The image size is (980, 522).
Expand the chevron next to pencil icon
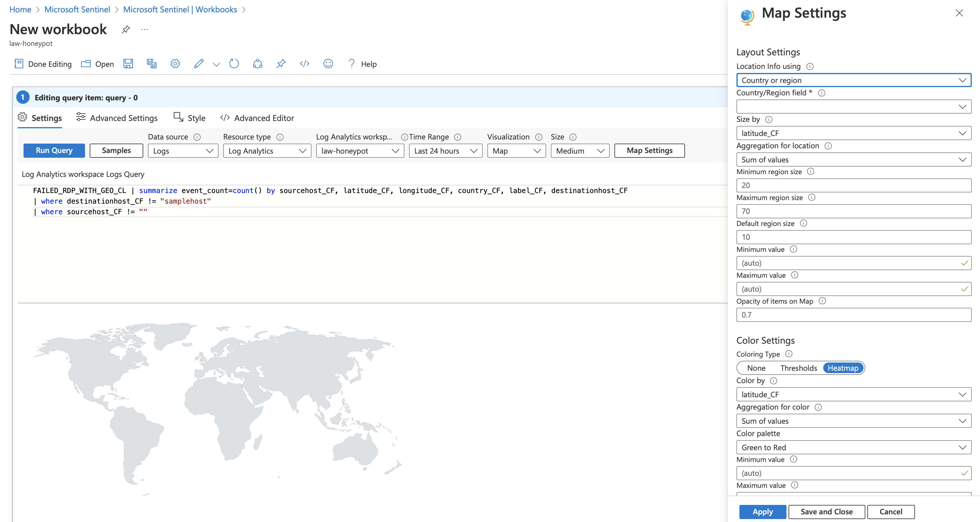coord(216,64)
